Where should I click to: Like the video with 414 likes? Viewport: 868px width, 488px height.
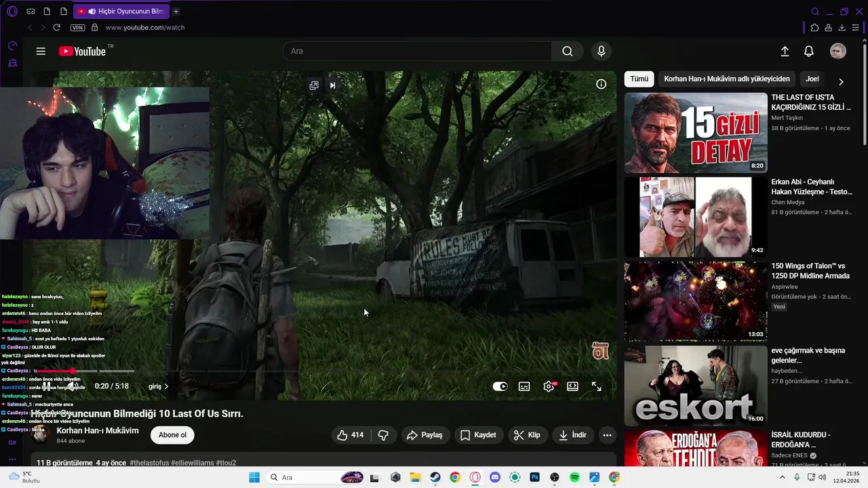pyautogui.click(x=350, y=435)
